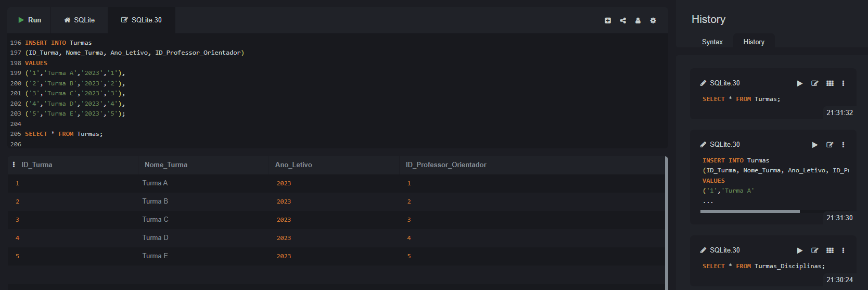Image resolution: width=868 pixels, height=290 pixels.
Task: Open the user account icon
Action: click(638, 21)
